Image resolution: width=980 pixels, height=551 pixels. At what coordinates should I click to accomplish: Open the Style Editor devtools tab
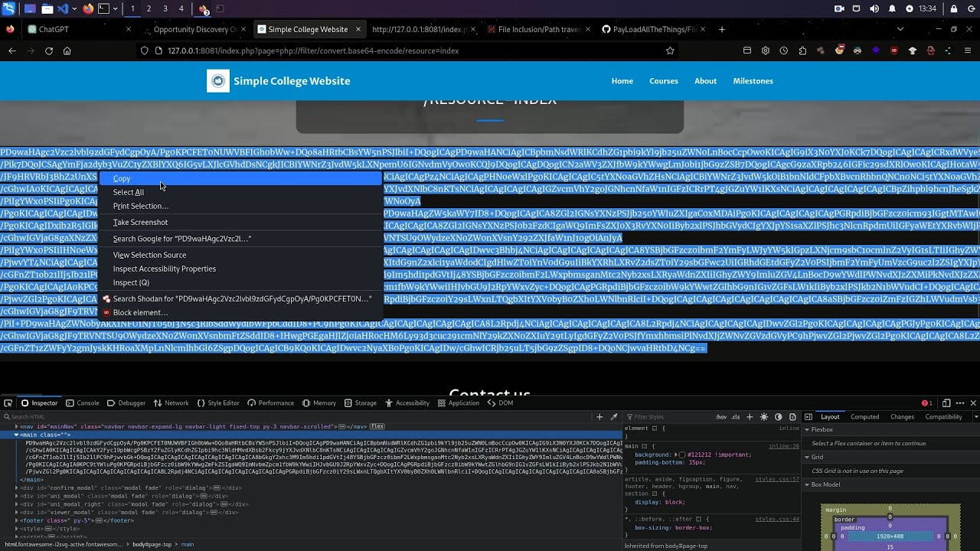[x=218, y=403]
